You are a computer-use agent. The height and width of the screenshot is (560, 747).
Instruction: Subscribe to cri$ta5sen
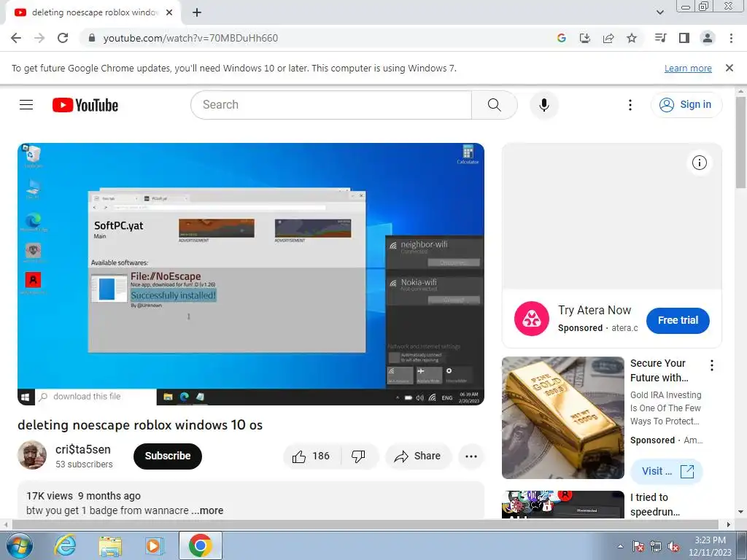click(x=168, y=456)
